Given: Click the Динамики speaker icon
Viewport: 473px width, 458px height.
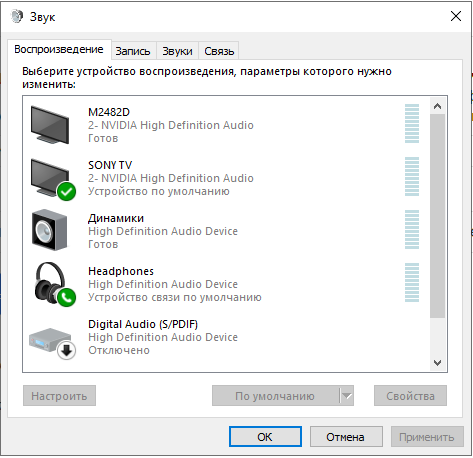Looking at the screenshot, I should coord(50,230).
